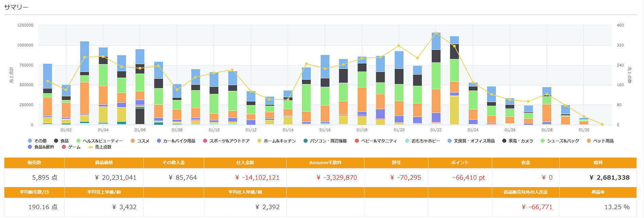Hide the 文房具・オフィス用品 series
The image size is (644, 218).
pos(471,141)
